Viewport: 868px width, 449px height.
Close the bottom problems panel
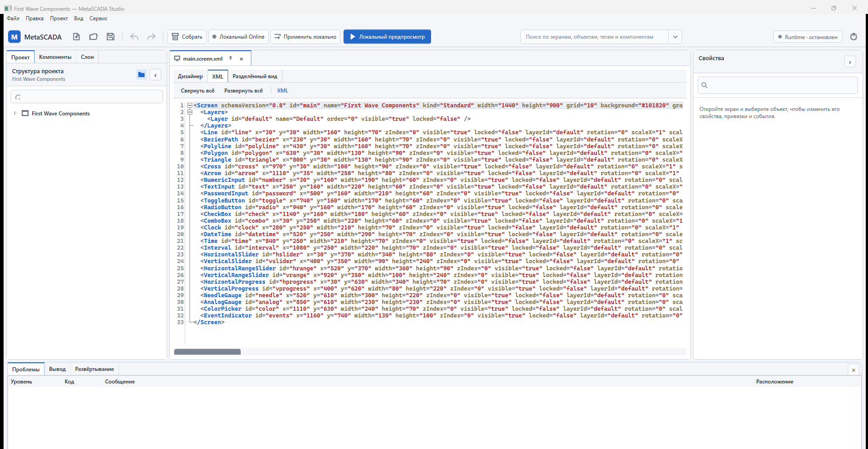coord(854,370)
